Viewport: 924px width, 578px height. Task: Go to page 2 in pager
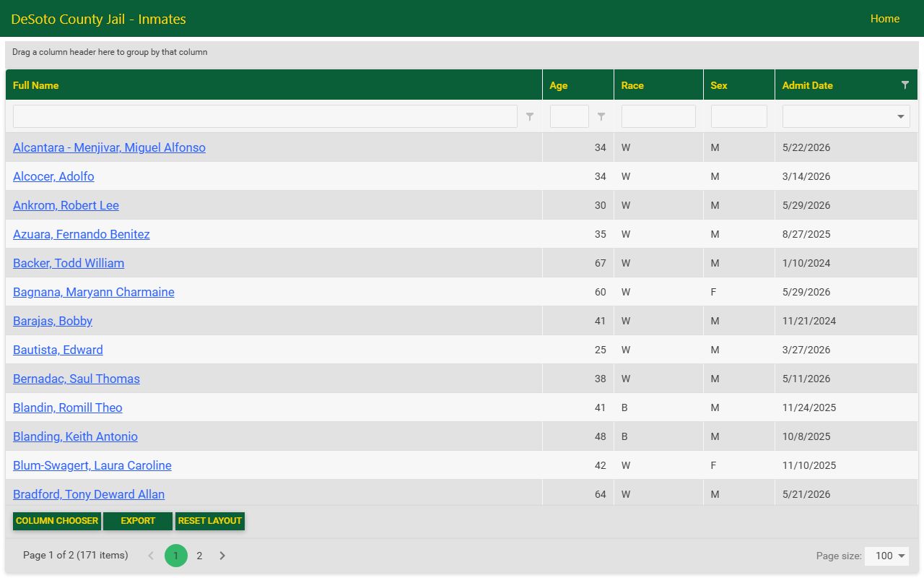coord(199,556)
